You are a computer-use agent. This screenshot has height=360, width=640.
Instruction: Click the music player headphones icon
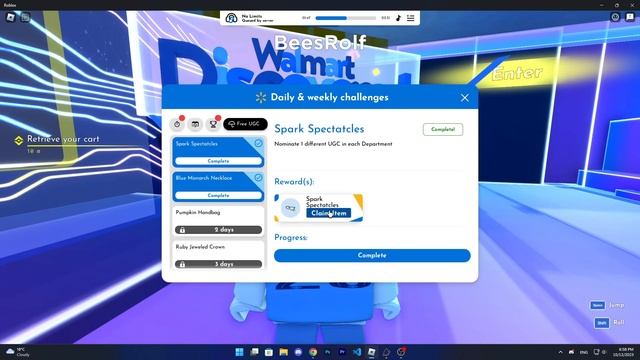tap(231, 18)
